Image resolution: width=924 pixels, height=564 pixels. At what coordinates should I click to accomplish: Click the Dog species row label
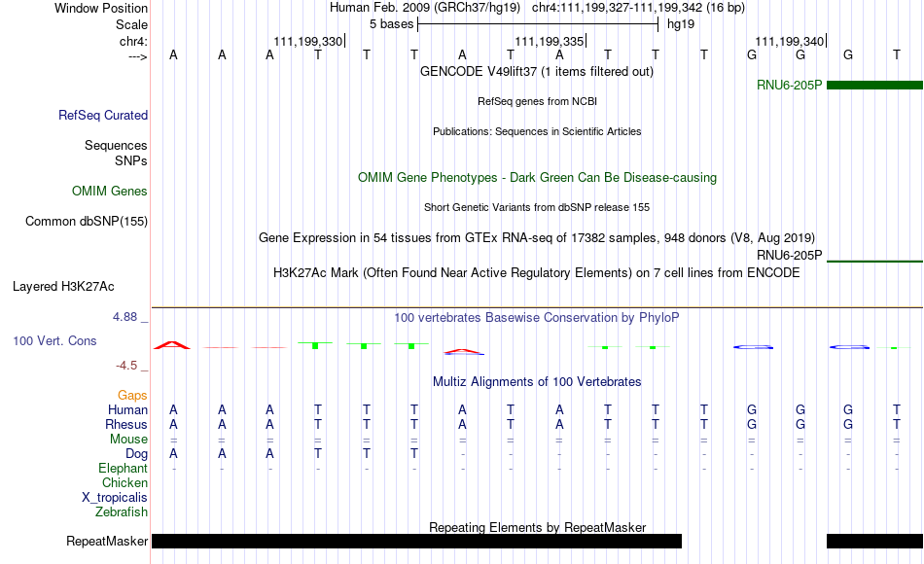click(136, 454)
